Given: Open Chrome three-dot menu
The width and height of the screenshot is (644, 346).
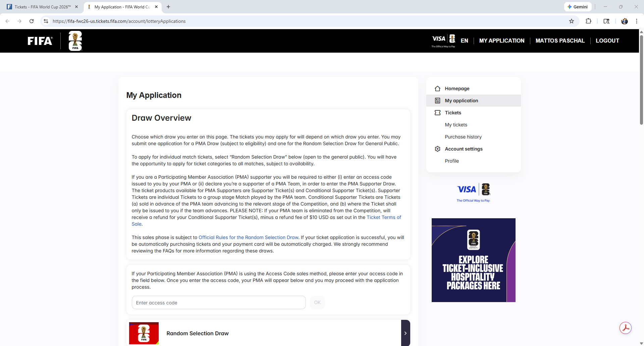Looking at the screenshot, I should (x=636, y=21).
